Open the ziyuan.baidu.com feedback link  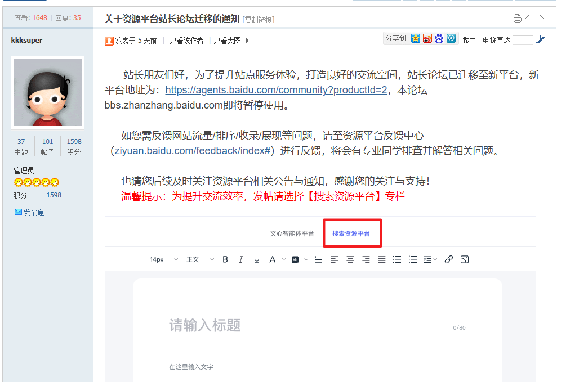coord(193,151)
